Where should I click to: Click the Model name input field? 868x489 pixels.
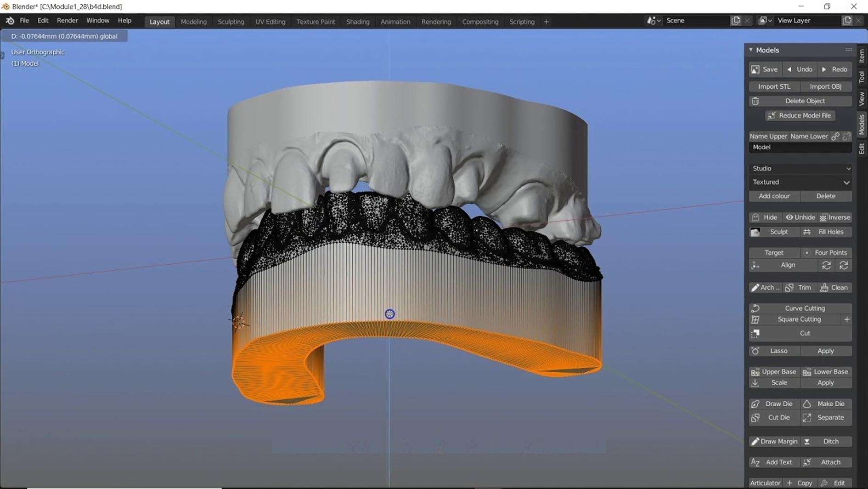(x=800, y=148)
